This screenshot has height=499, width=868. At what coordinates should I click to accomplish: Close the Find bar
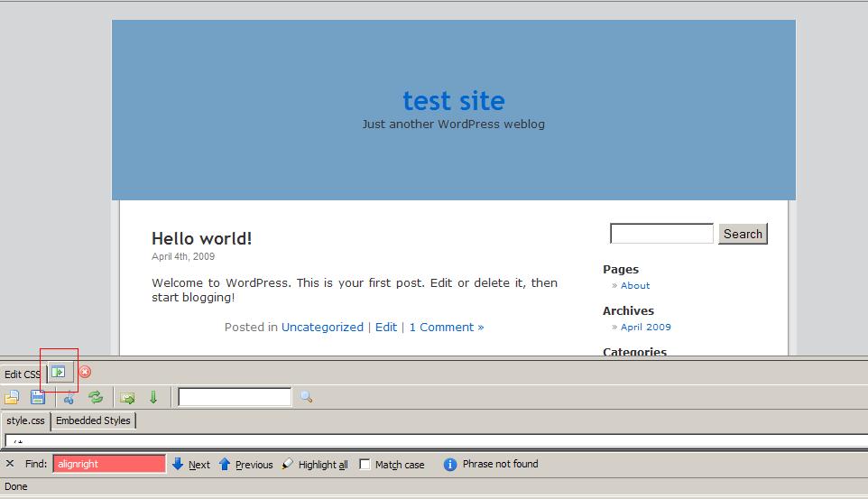[x=10, y=464]
